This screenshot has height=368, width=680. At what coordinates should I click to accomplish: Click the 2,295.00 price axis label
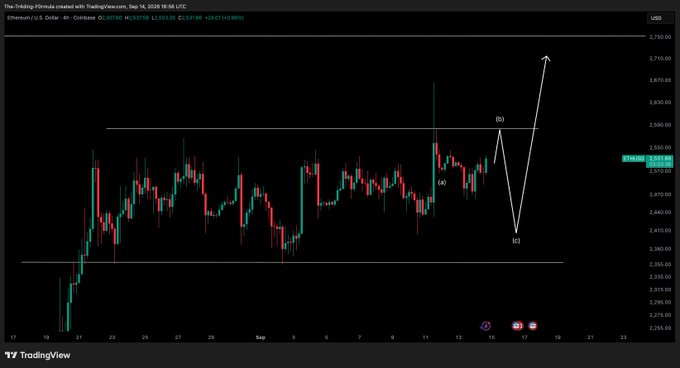[660, 303]
